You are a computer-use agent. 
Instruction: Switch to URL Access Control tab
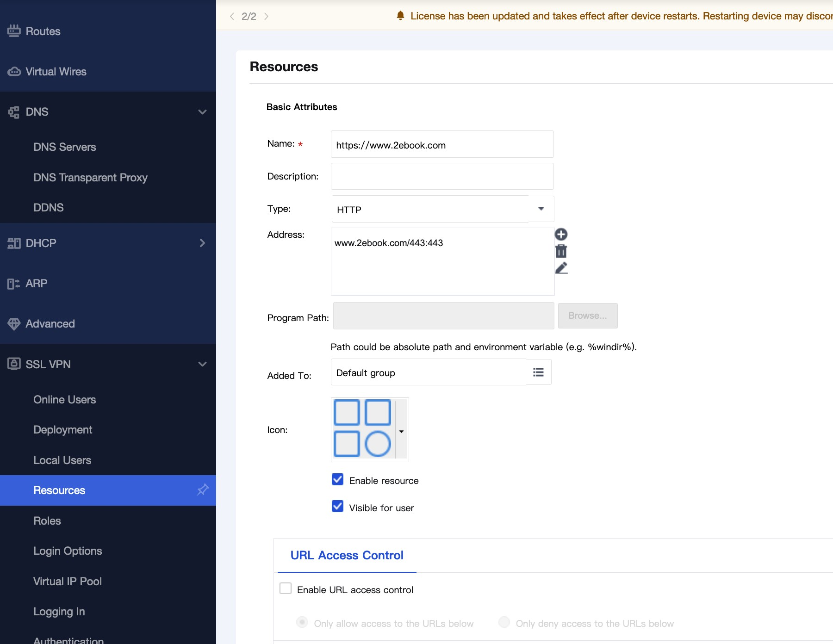coord(347,555)
